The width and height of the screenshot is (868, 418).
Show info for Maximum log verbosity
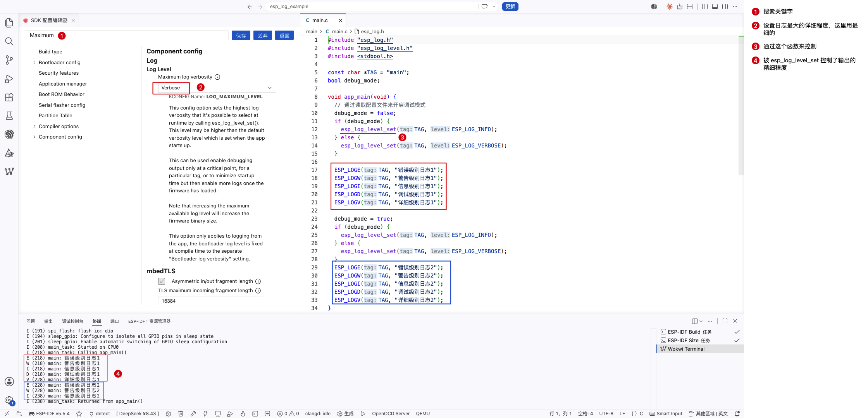[x=217, y=77]
